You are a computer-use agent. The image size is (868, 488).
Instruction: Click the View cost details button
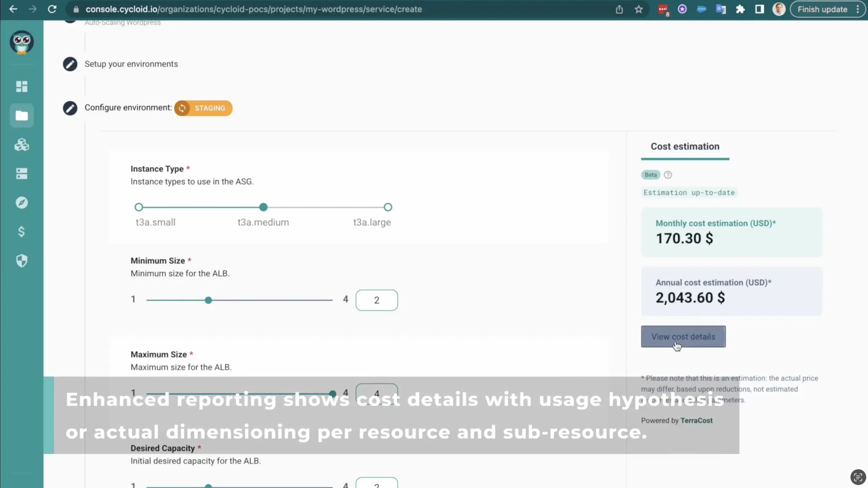(x=683, y=337)
